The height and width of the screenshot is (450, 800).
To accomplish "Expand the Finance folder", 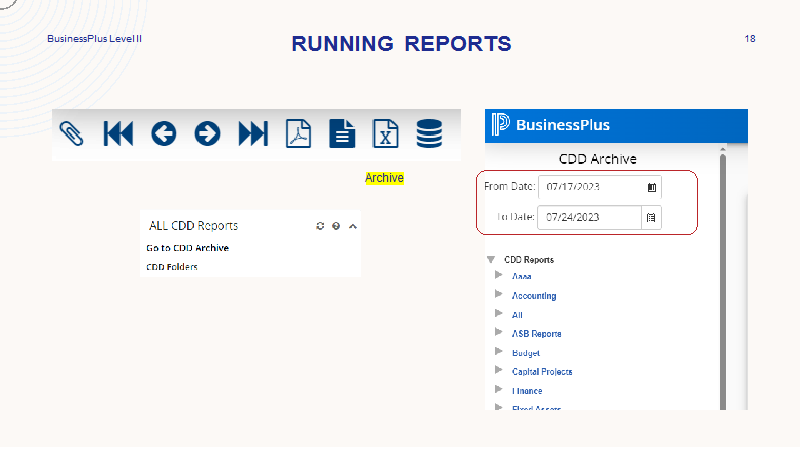I will (x=498, y=389).
